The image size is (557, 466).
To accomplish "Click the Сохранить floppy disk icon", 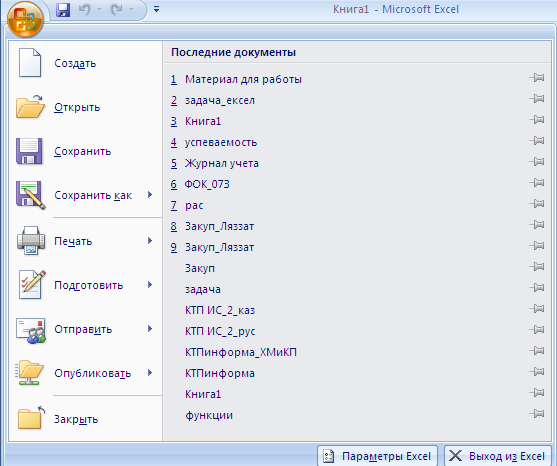I will pos(29,151).
